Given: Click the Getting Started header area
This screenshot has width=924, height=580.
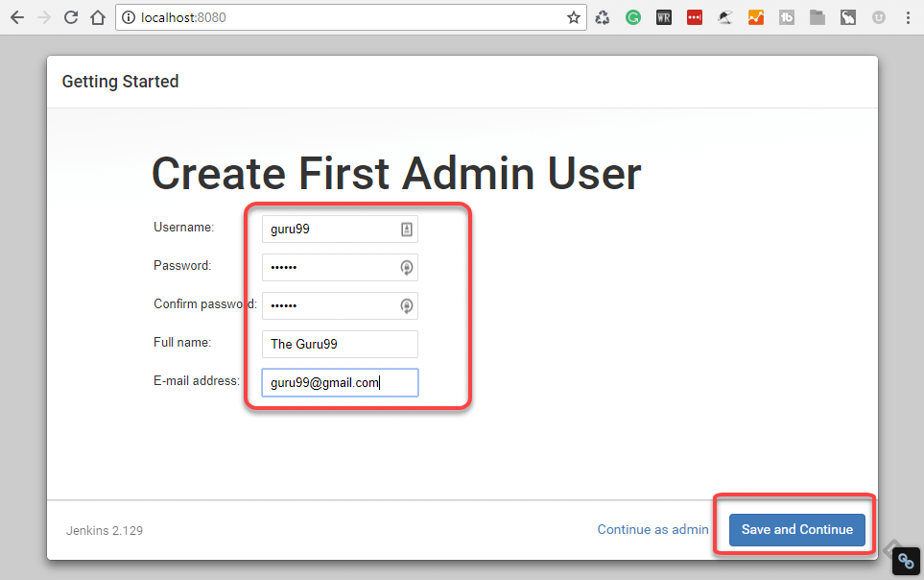Looking at the screenshot, I should [120, 82].
